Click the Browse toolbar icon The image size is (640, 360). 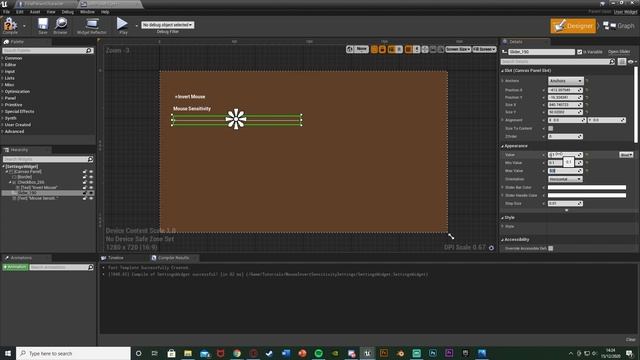tap(60, 25)
